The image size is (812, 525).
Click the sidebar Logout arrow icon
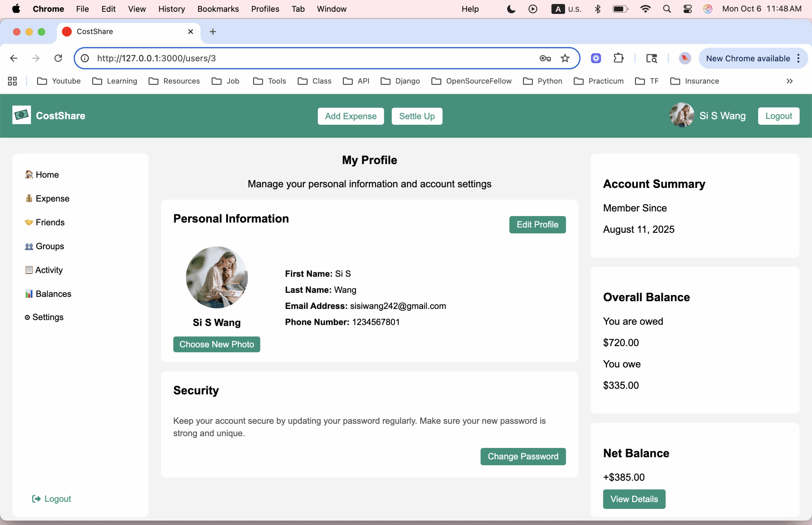click(x=36, y=499)
